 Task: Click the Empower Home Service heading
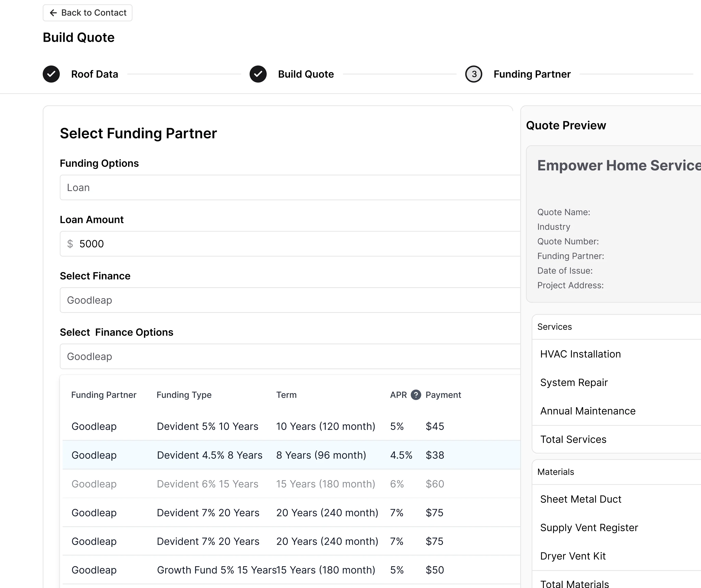coord(619,165)
